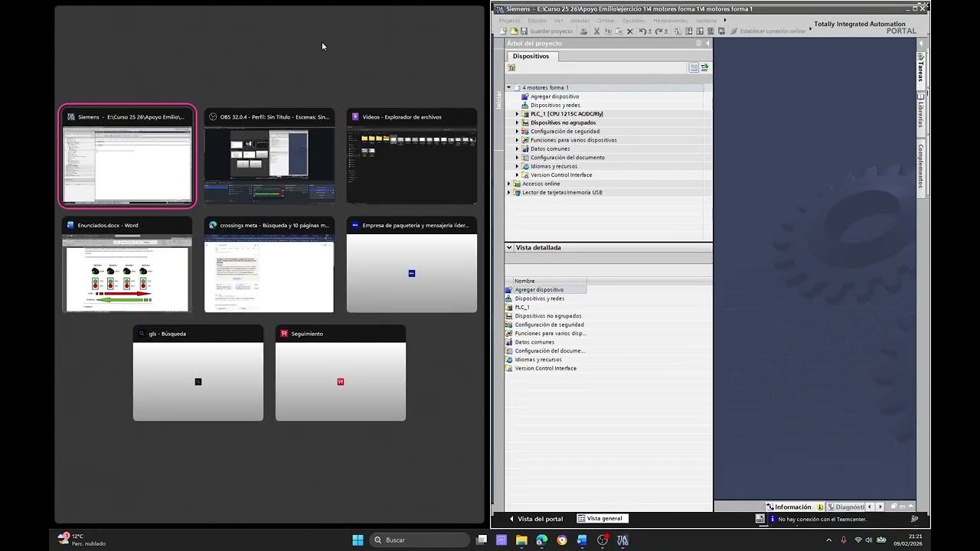
Task: Select the crossings meta Búsqueda thumbnail
Action: [x=269, y=265]
